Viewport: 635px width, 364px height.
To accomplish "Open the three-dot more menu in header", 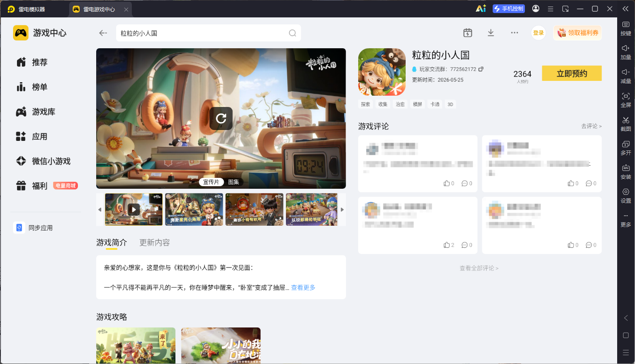I will [x=514, y=33].
